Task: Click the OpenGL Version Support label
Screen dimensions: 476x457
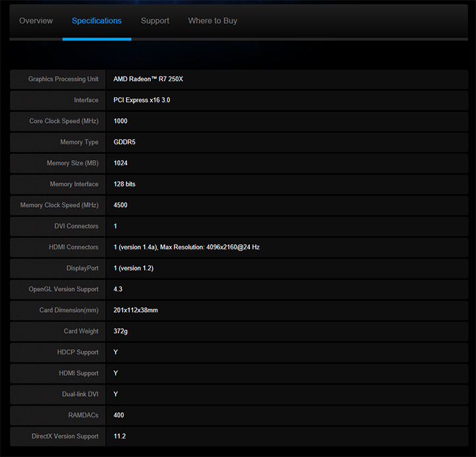Action: pos(63,289)
